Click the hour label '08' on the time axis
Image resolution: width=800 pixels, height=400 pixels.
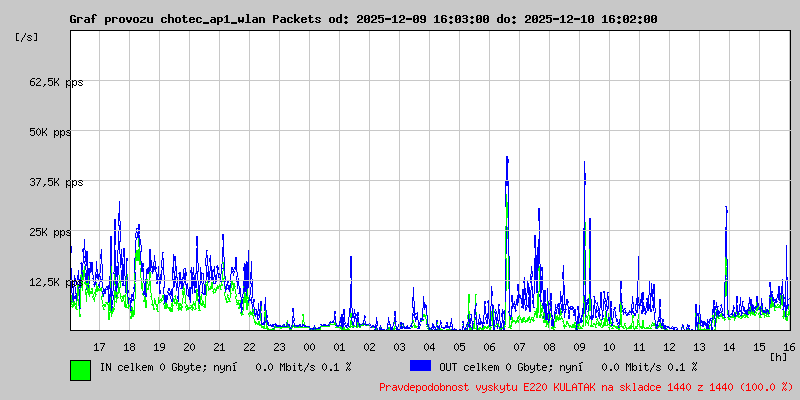click(x=549, y=347)
